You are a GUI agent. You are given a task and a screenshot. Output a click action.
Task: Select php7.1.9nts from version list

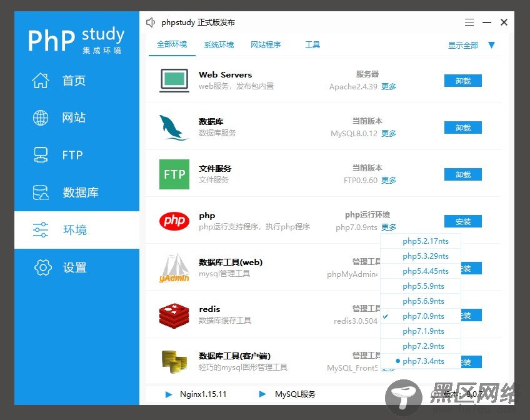click(x=421, y=331)
